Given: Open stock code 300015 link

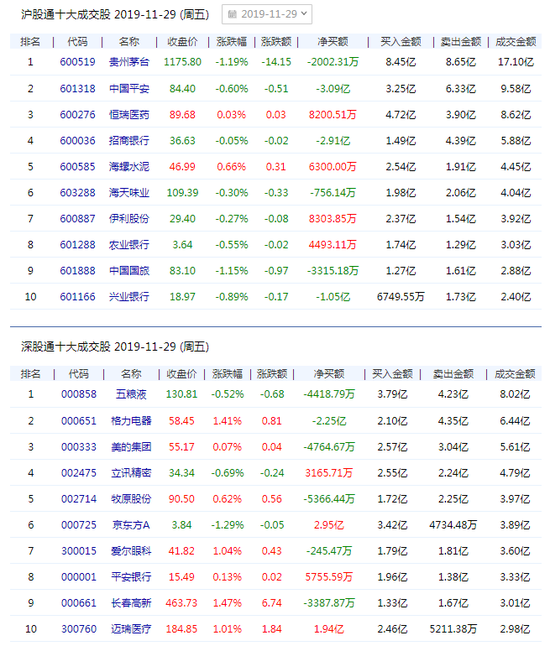Looking at the screenshot, I should point(79,551).
